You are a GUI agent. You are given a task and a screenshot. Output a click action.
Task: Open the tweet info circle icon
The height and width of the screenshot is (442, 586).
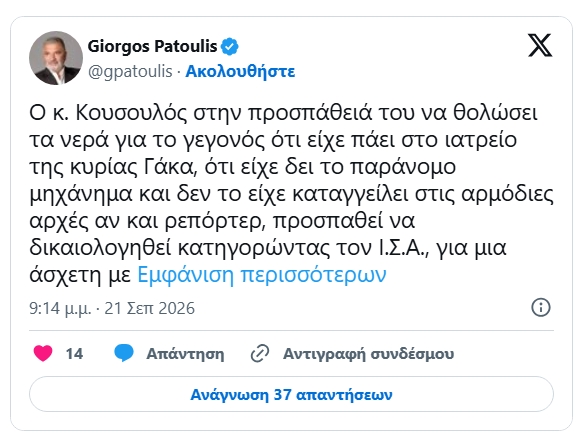pos(541,308)
